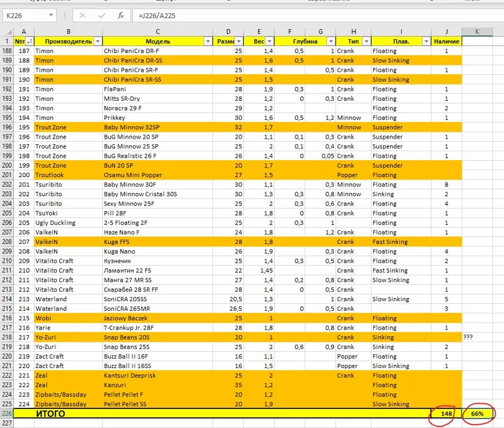Select the cell with total 148
Viewport: 504px width, 428px height.
(447, 414)
